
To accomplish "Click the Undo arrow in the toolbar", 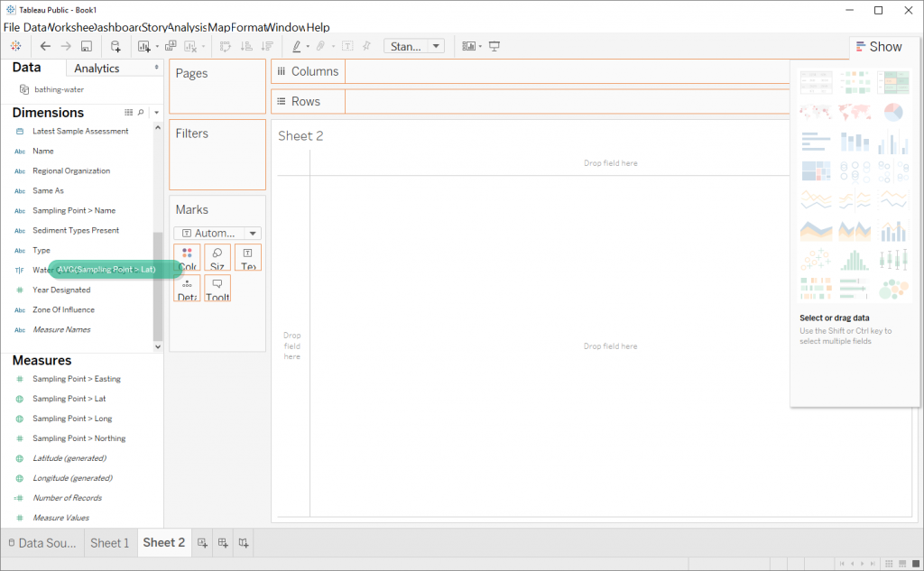I will (x=45, y=46).
